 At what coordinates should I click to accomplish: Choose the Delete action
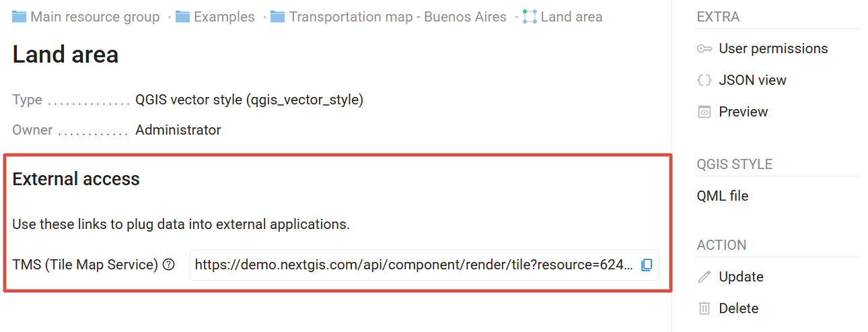738,308
